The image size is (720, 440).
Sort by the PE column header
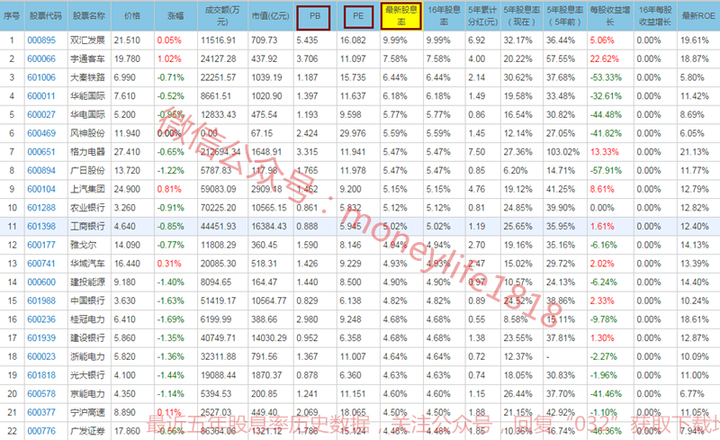click(358, 17)
